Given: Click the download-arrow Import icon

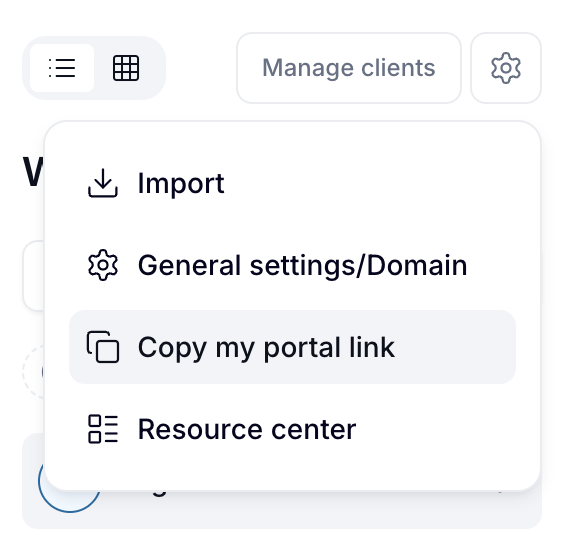Looking at the screenshot, I should tap(103, 183).
